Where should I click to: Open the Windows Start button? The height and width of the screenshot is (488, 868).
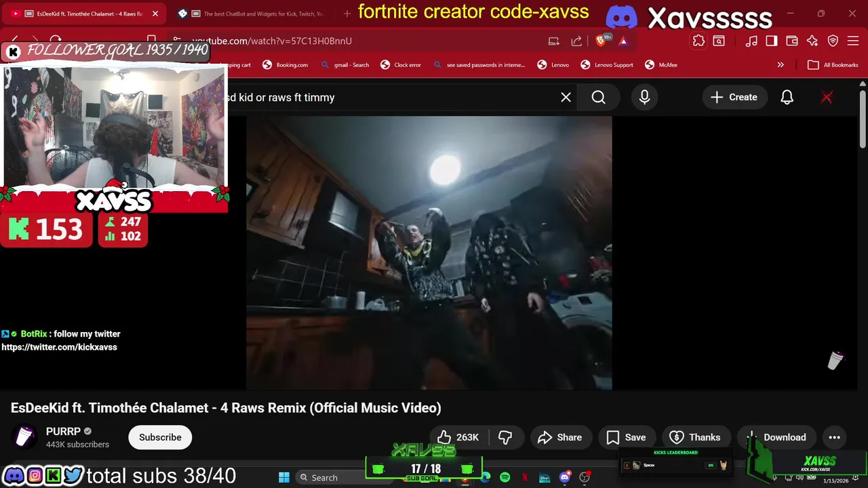[284, 478]
